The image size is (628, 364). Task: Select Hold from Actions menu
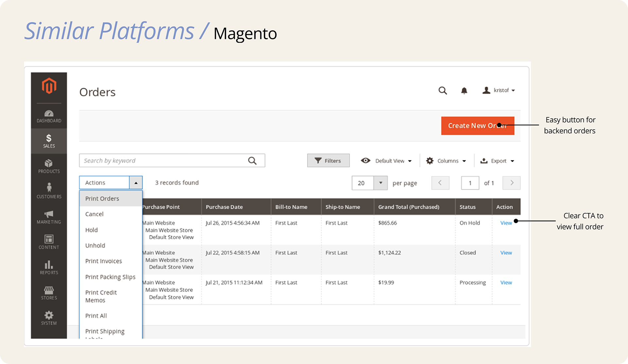coord(111,230)
